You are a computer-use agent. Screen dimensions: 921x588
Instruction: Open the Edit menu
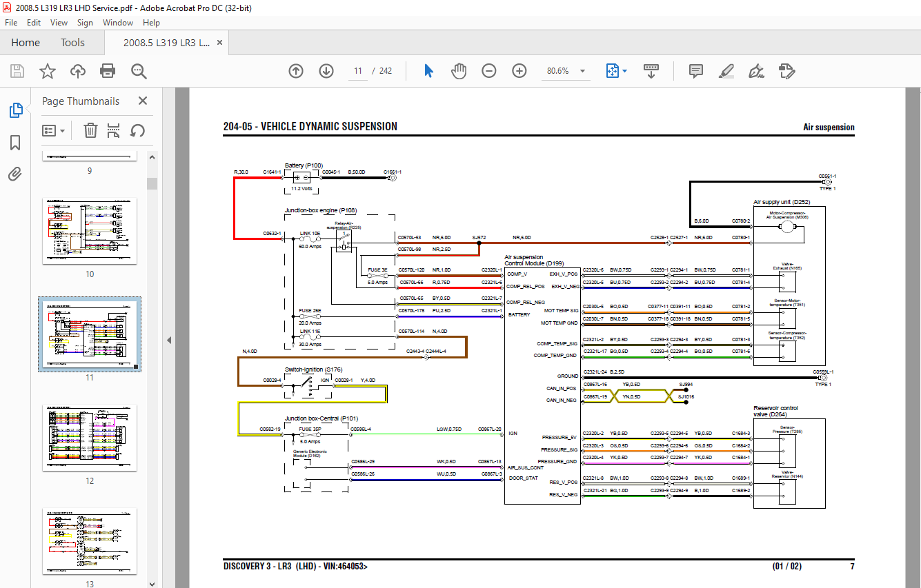[34, 23]
